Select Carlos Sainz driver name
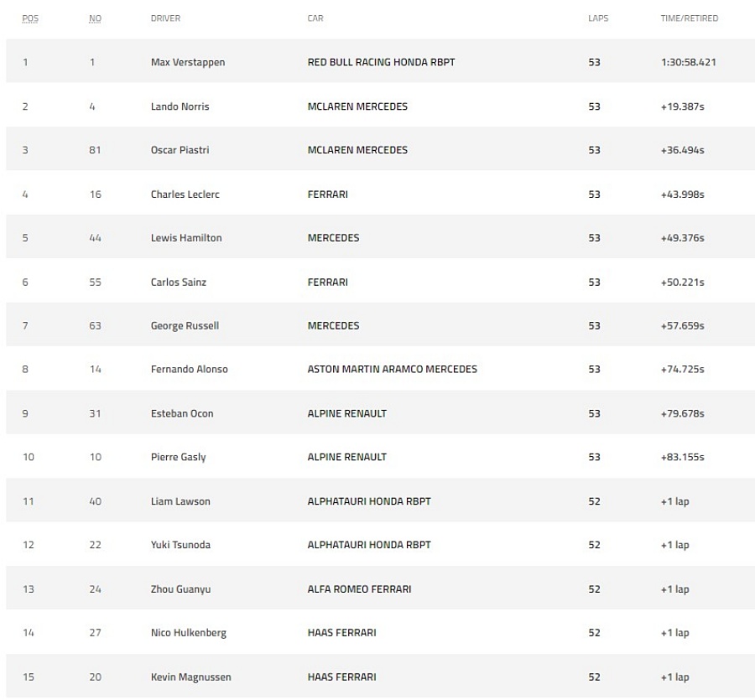This screenshot has width=755, height=700. [179, 282]
